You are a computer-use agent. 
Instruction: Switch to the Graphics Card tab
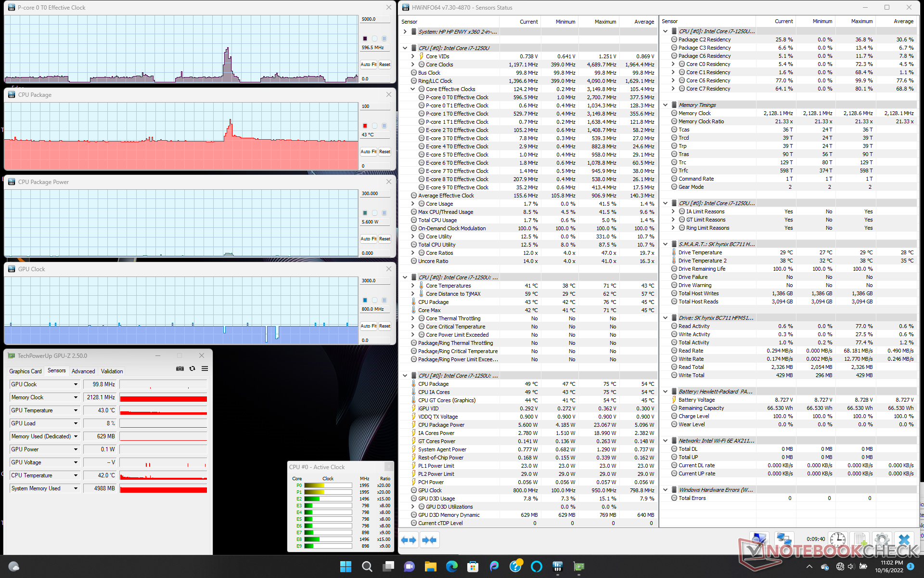pyautogui.click(x=26, y=371)
